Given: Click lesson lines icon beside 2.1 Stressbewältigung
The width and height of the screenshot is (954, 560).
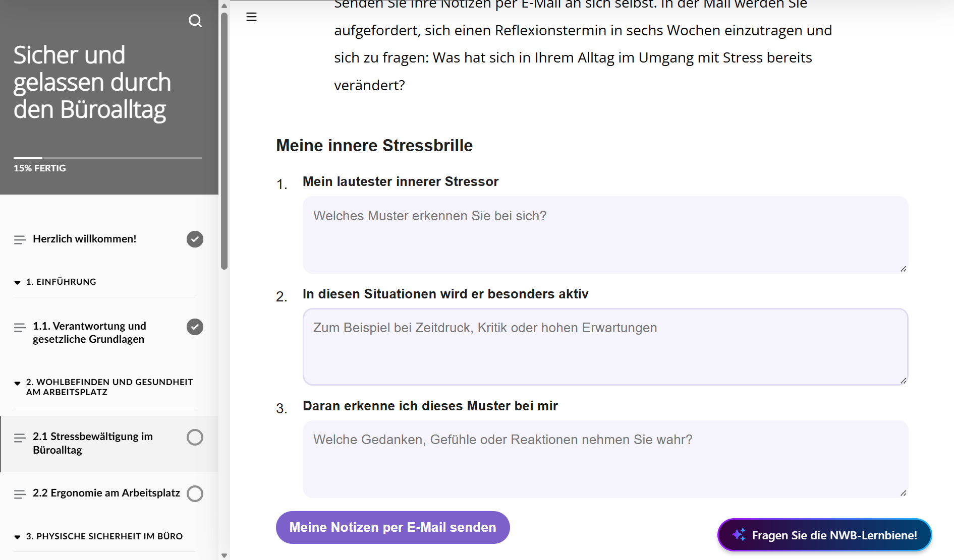Looking at the screenshot, I should point(20,438).
